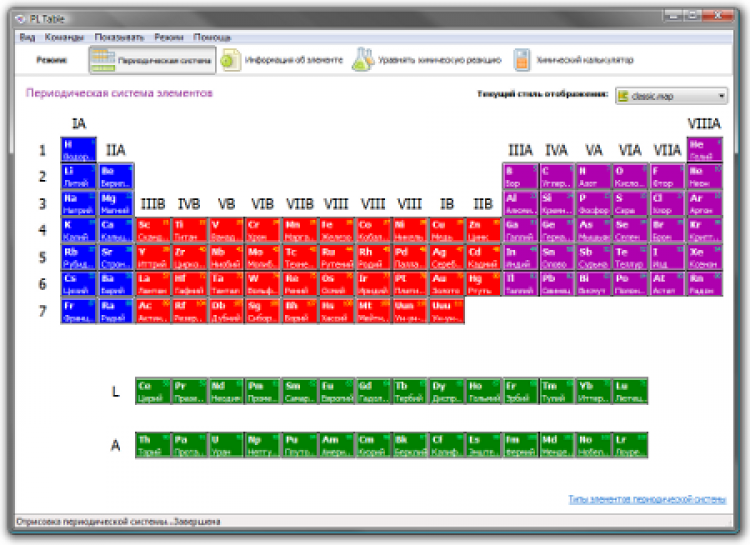Click the IA group header label
This screenshot has height=545, width=750.
[79, 124]
